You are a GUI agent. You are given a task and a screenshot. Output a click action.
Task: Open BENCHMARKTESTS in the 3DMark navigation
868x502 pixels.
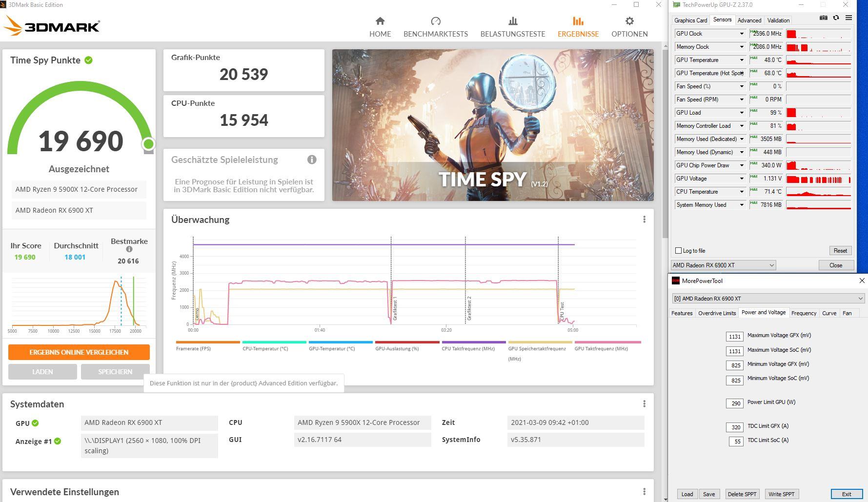(x=435, y=27)
